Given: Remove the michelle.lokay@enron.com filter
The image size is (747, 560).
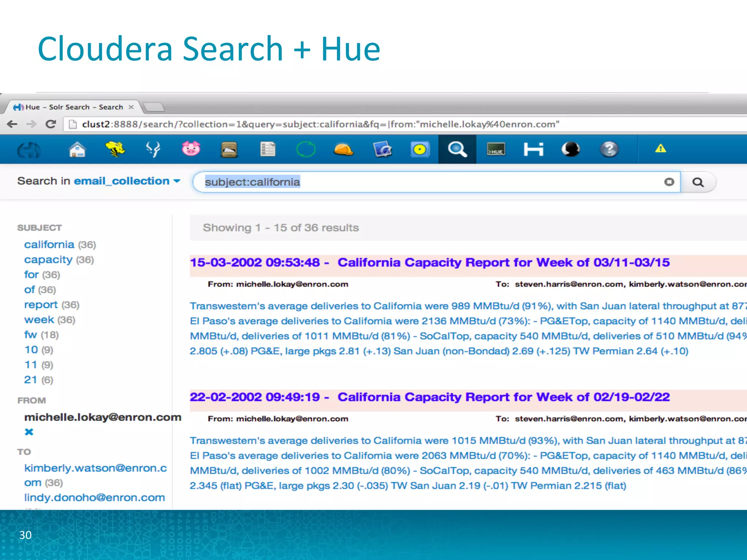Looking at the screenshot, I should pyautogui.click(x=29, y=432).
